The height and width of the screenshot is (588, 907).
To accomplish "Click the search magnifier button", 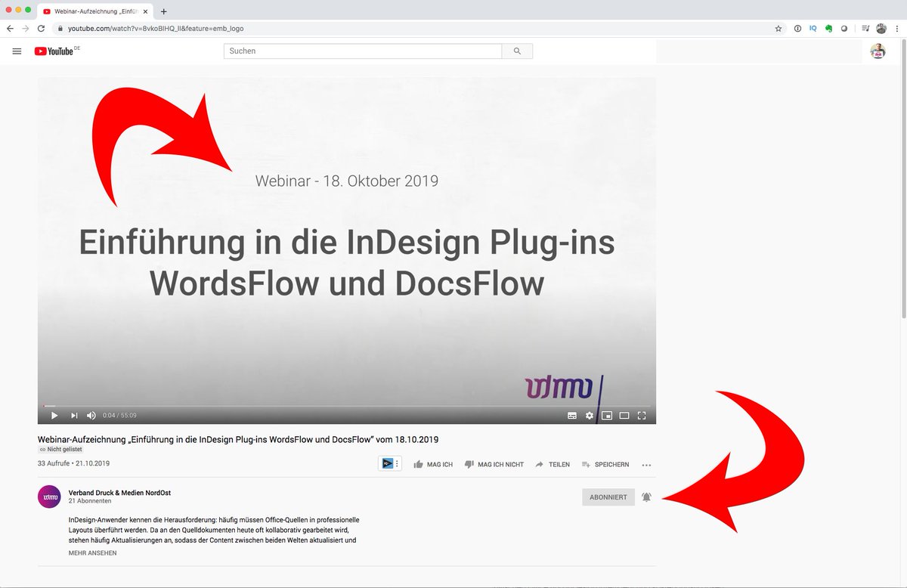I will (x=517, y=51).
